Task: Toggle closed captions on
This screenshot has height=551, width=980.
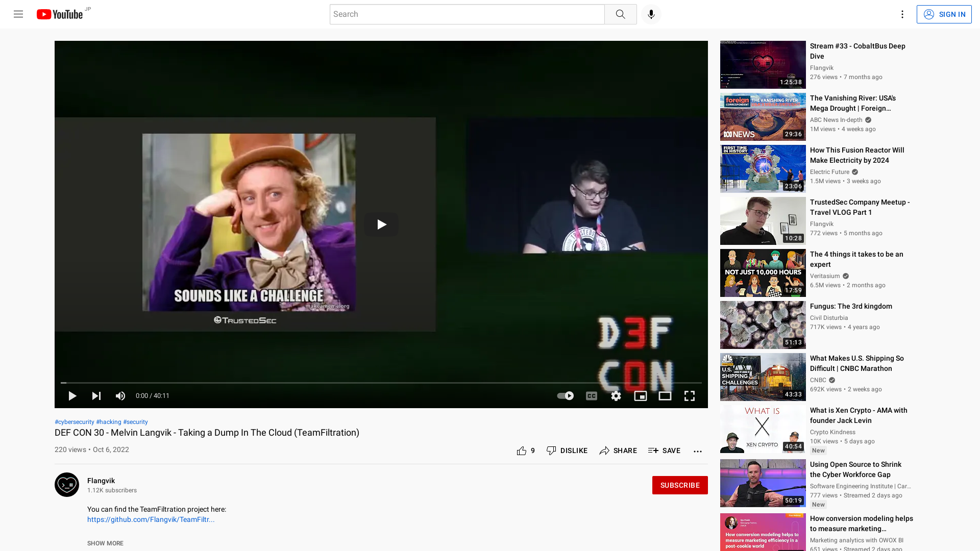Action: 591,395
